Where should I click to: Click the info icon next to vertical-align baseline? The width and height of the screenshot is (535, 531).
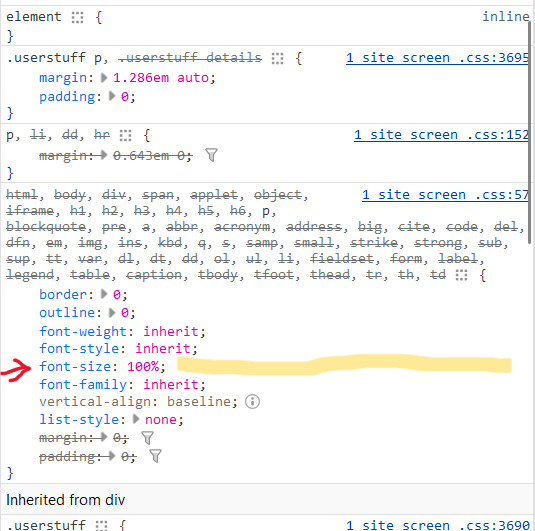tap(252, 402)
